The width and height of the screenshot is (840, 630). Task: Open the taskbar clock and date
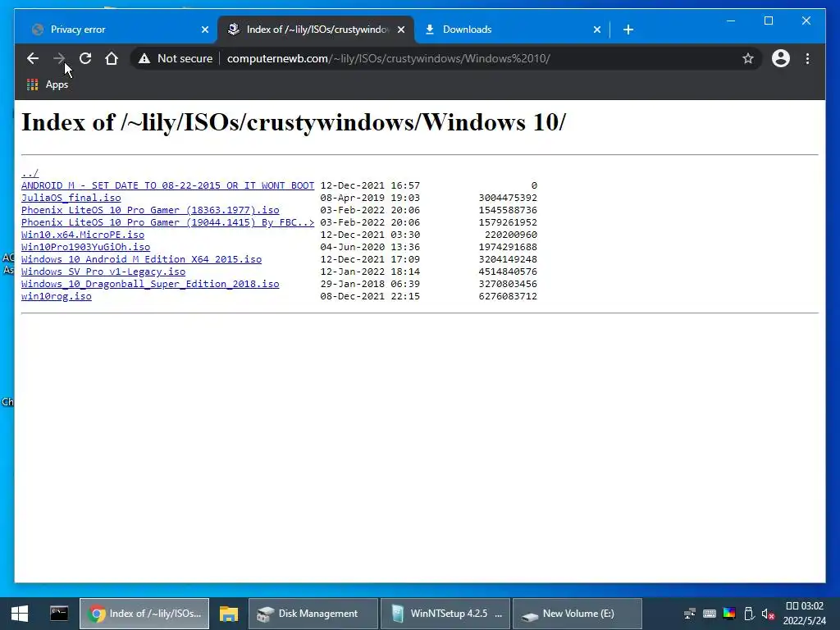point(804,614)
